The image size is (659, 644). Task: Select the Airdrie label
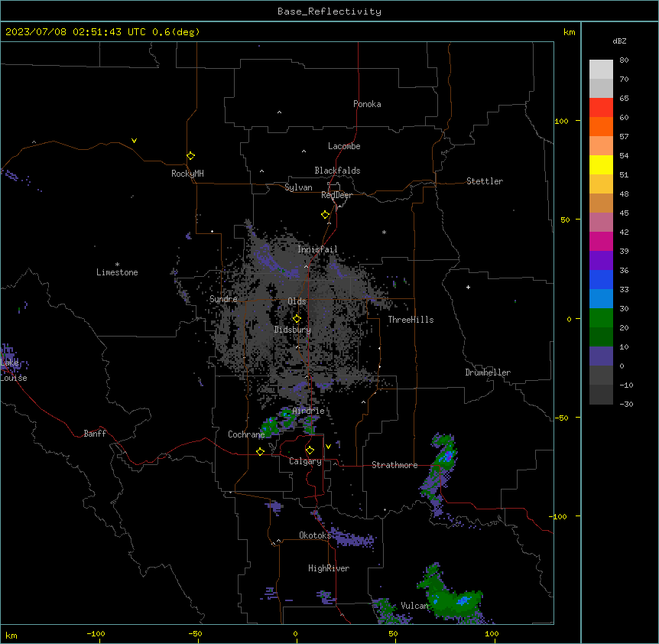tap(308, 411)
